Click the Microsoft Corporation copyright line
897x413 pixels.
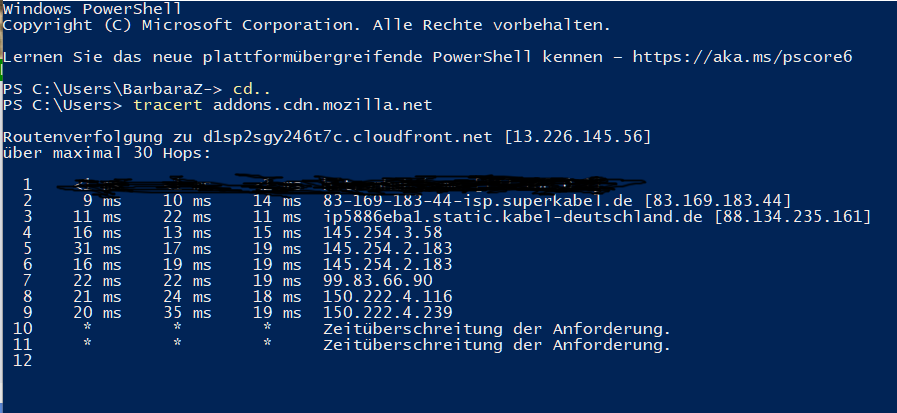pyautogui.click(x=307, y=24)
